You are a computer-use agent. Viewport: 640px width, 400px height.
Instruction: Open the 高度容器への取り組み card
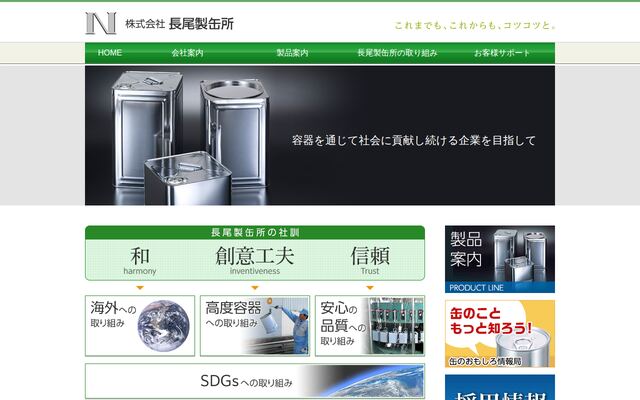click(x=255, y=326)
